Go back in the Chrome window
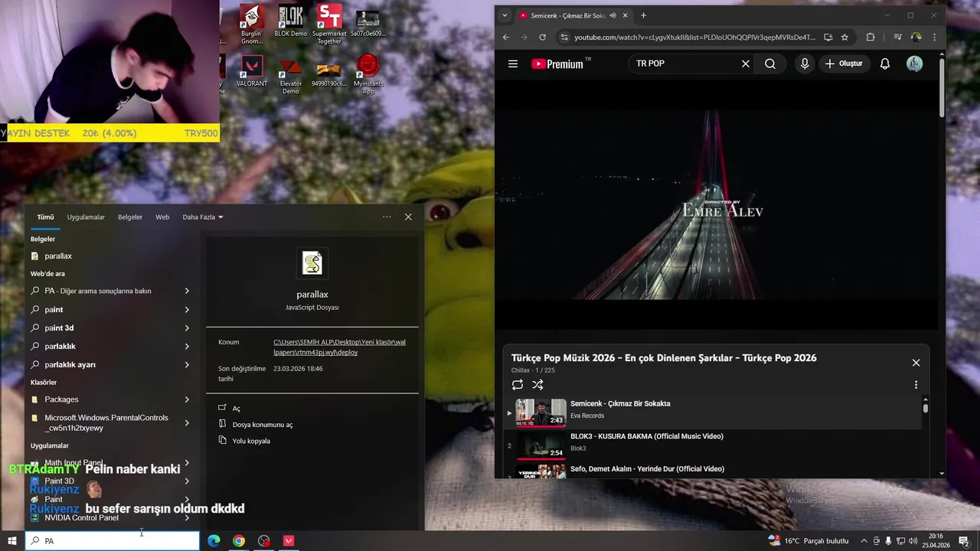Screen dimensions: 980x551 click(x=505, y=37)
